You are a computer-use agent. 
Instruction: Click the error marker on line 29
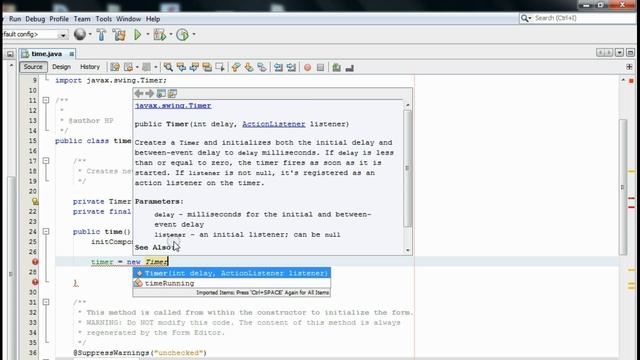[x=35, y=282]
